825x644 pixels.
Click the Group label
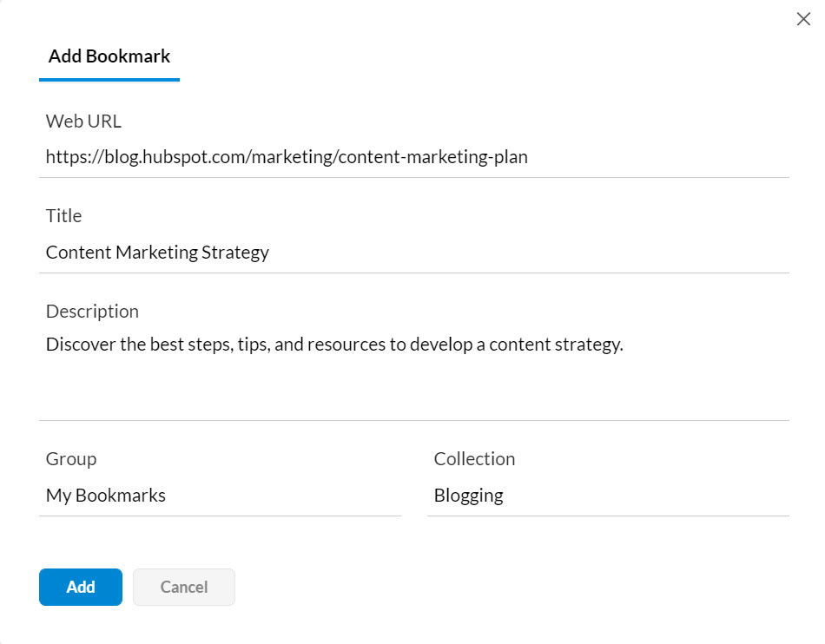70,458
